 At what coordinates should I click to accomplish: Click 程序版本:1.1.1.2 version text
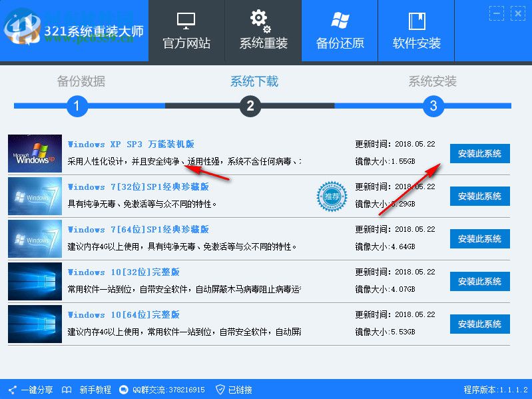[495, 390]
